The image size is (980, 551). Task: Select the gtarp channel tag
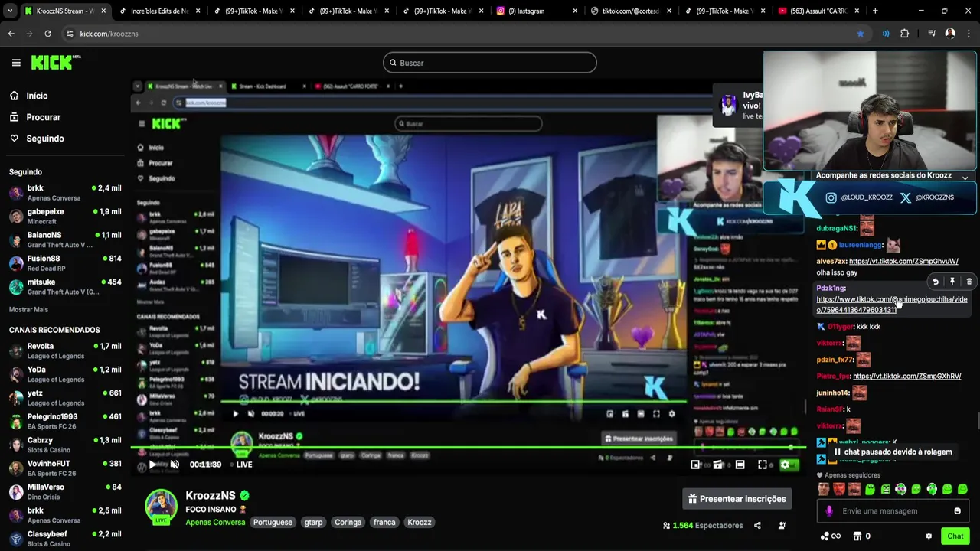point(313,523)
